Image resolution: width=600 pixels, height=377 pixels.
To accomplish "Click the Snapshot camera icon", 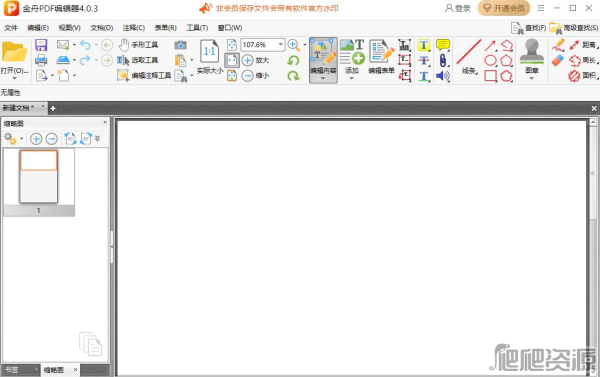I will tap(181, 45).
